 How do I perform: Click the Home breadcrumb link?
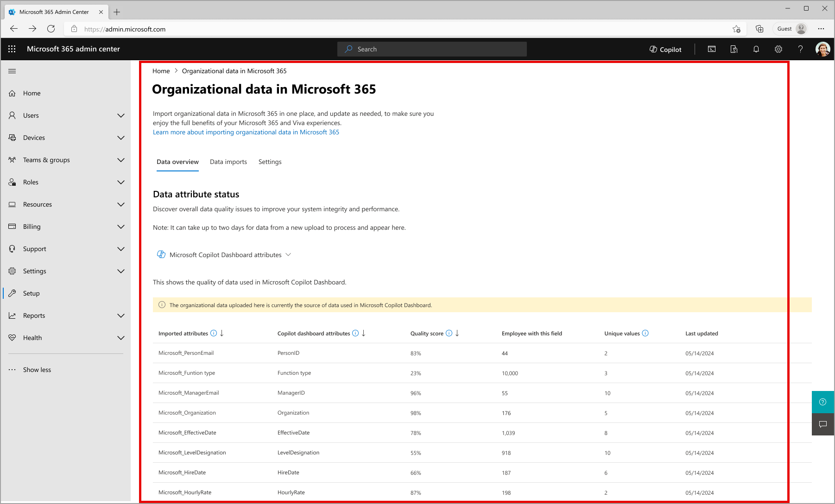point(161,71)
